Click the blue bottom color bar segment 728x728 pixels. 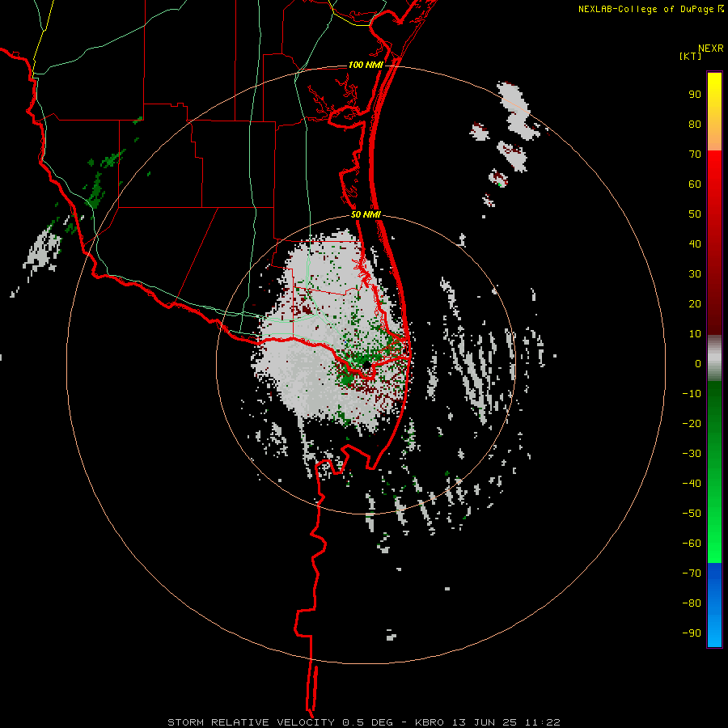click(714, 604)
